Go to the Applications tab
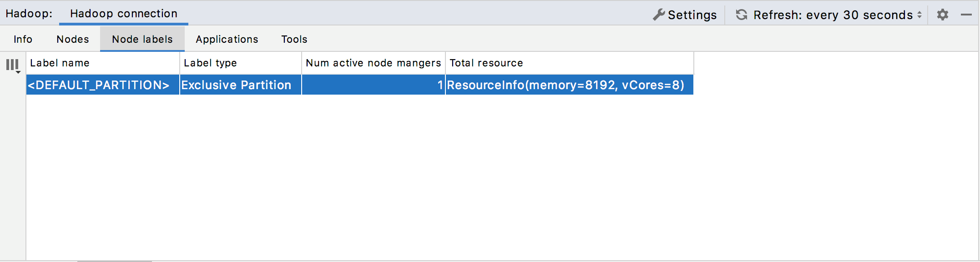 tap(227, 39)
